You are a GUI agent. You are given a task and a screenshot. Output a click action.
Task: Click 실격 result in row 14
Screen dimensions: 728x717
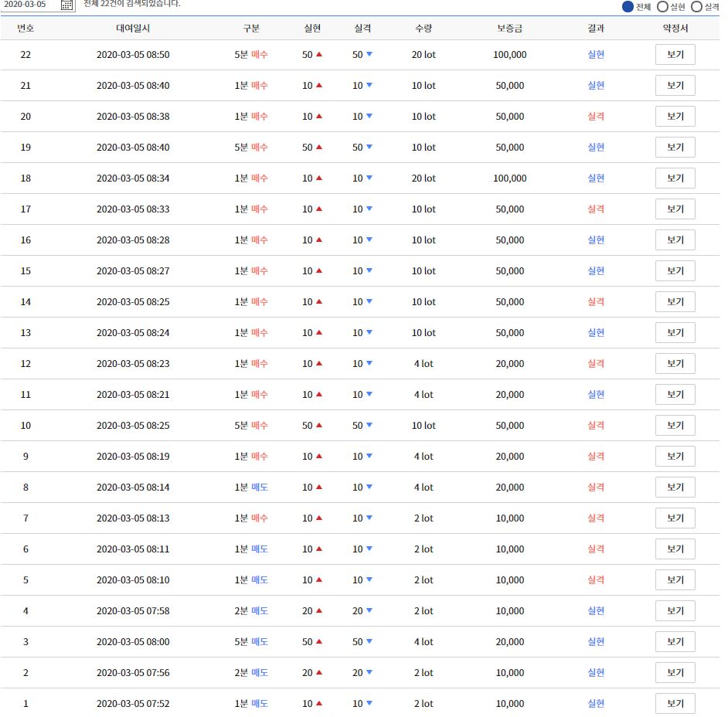point(596,301)
